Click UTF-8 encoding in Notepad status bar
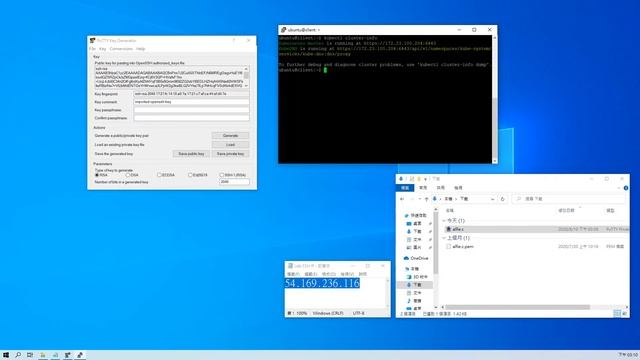The height and width of the screenshot is (360, 640). pos(359,313)
